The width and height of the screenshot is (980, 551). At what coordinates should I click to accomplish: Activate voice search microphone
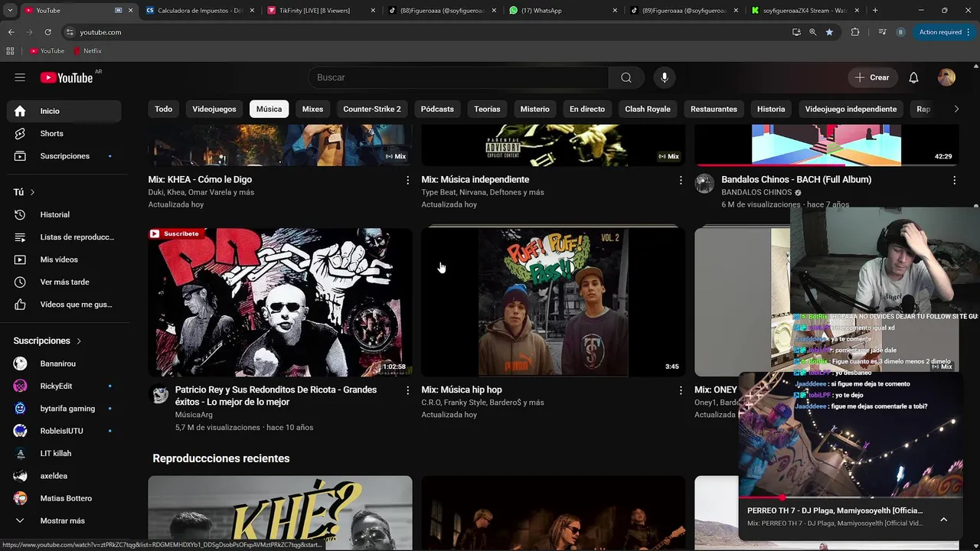(665, 77)
